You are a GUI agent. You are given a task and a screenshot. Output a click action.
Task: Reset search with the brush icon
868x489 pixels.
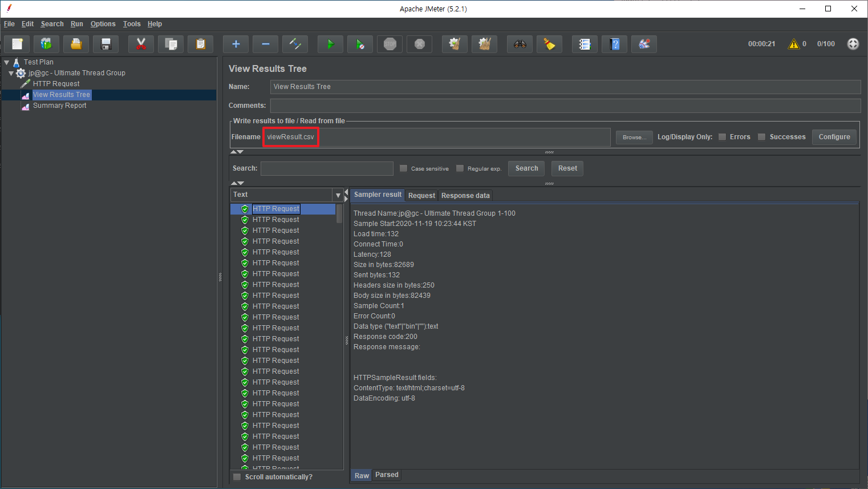click(549, 44)
